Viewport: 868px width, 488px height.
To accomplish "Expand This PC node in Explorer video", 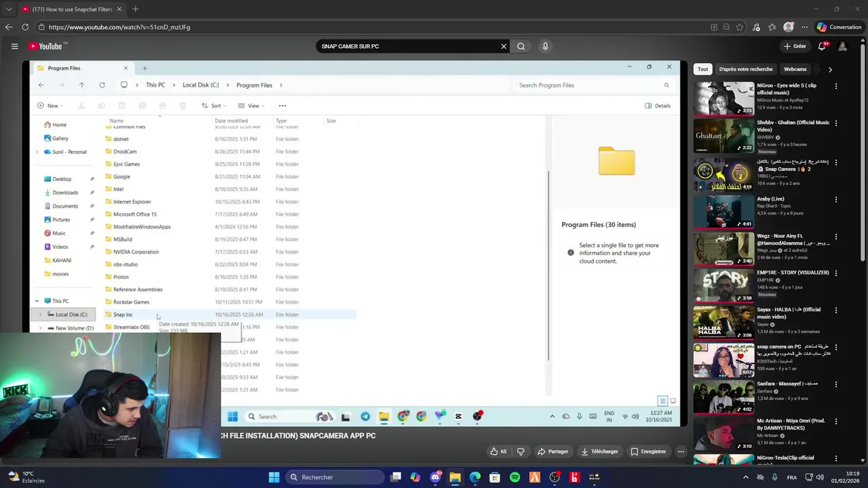I will 37,301.
